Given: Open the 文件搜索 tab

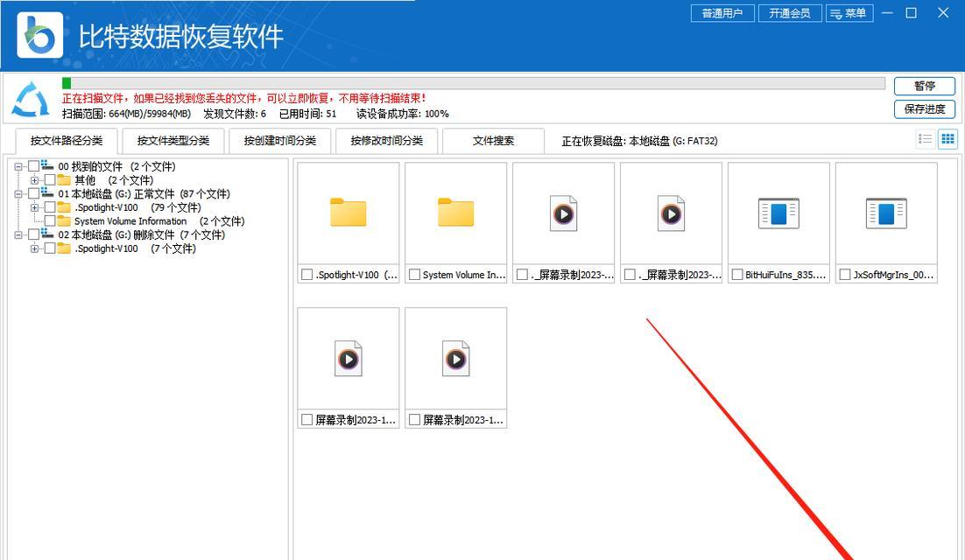Looking at the screenshot, I should [x=493, y=141].
